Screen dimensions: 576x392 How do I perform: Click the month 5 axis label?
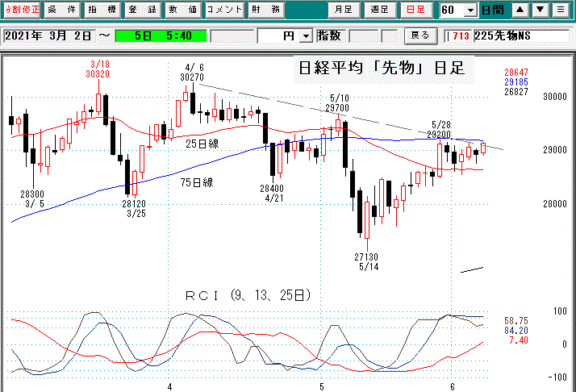(322, 387)
